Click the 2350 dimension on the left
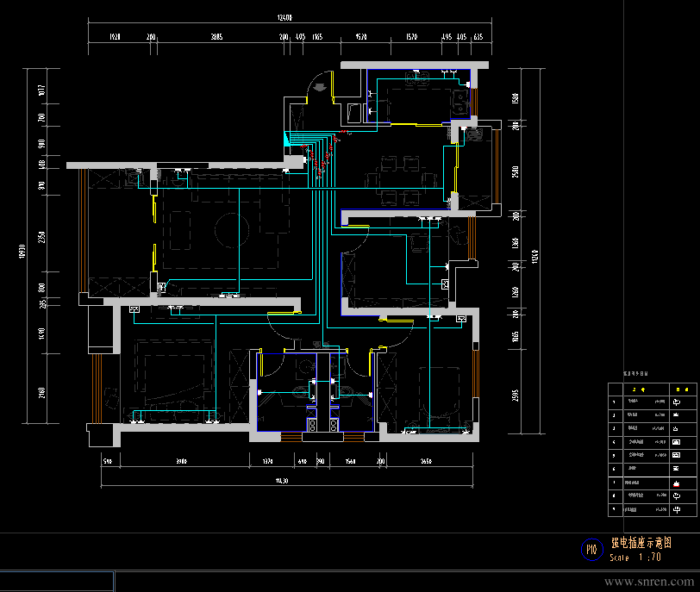The height and width of the screenshot is (592, 700). pyautogui.click(x=41, y=237)
